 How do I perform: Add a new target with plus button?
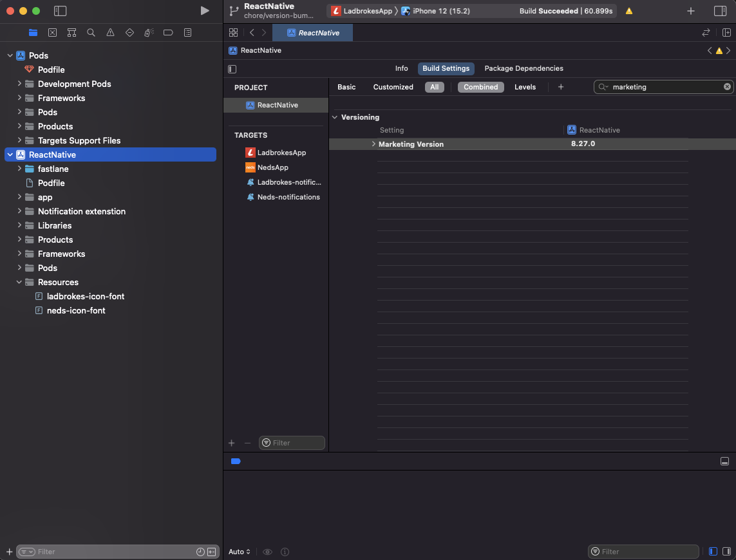pyautogui.click(x=231, y=443)
